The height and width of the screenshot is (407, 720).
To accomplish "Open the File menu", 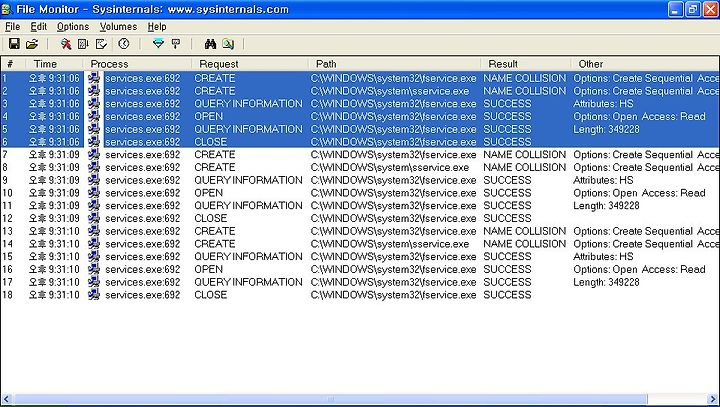I will 12,27.
